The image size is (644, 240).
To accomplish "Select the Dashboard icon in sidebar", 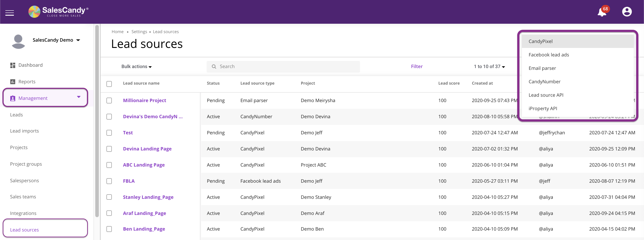I will pyautogui.click(x=13, y=65).
